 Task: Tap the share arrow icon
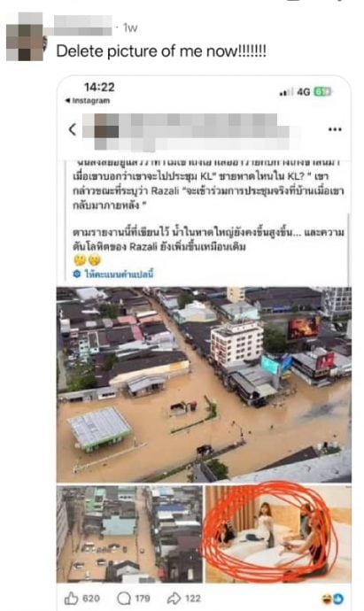(x=174, y=598)
